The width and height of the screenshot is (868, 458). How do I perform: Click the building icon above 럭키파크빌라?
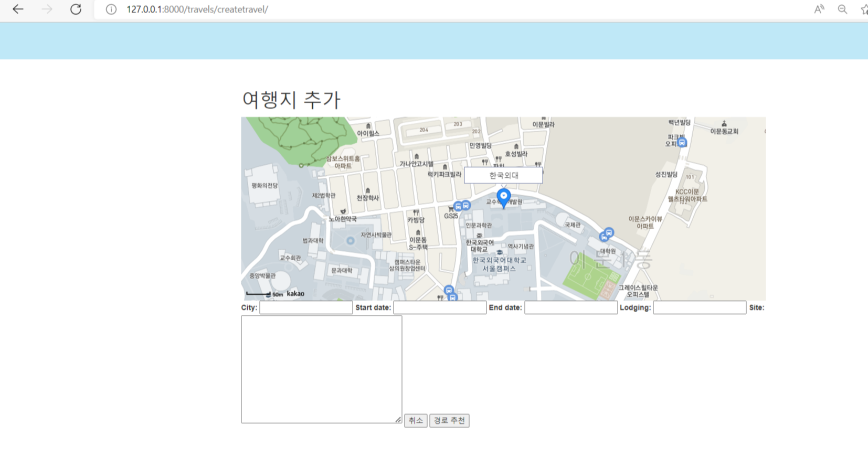pos(444,167)
